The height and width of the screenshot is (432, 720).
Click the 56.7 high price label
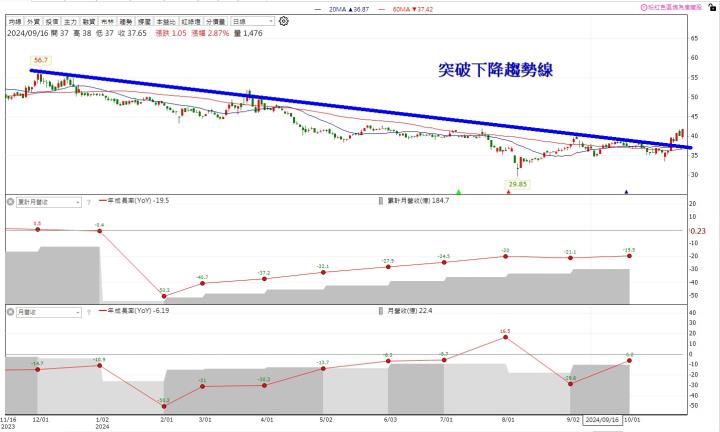(40, 60)
